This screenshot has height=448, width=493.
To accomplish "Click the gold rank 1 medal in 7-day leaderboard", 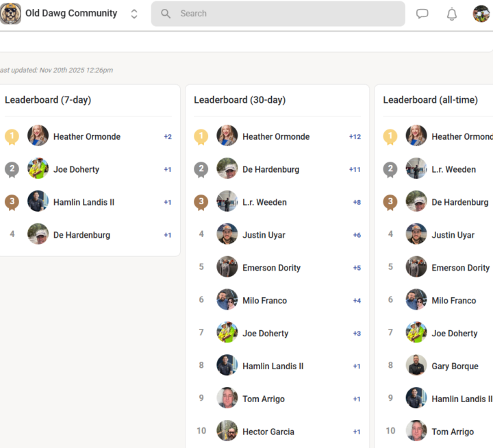I will [12, 137].
